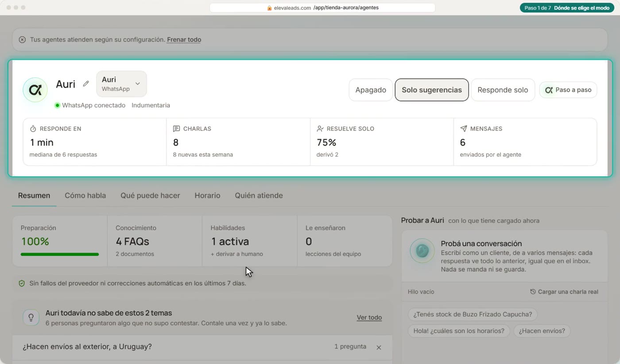Viewport: 620px width, 364px height.
Task: Close the Uruguay shipping question row
Action: 379,348
